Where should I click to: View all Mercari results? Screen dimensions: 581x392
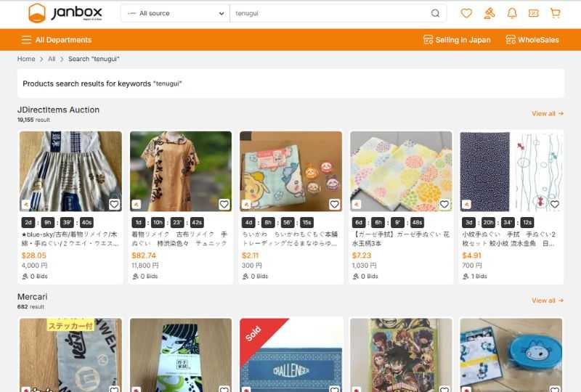[548, 301]
